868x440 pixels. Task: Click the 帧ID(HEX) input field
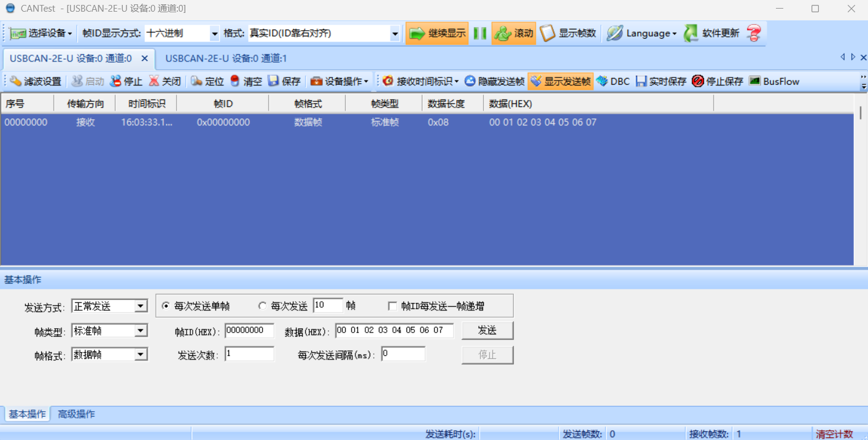coord(249,330)
